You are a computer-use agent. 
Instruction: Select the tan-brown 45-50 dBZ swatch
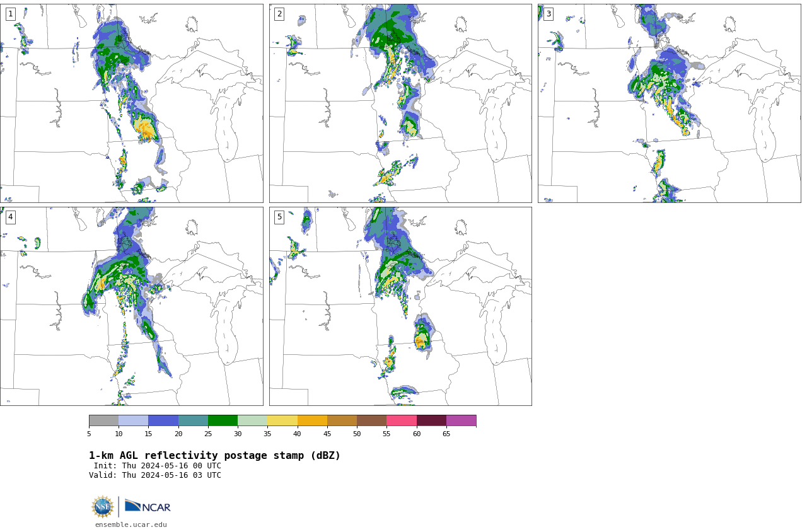click(342, 420)
